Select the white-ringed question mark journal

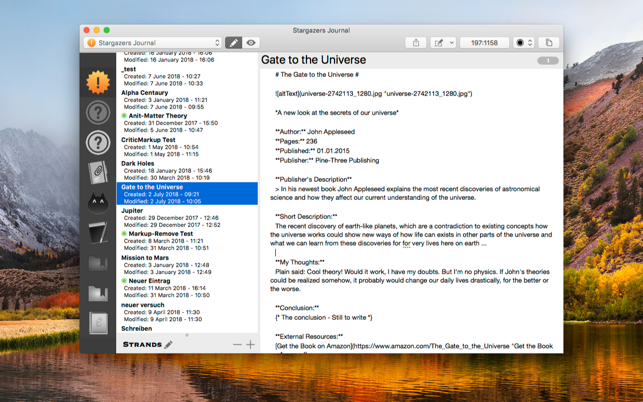pos(98,142)
